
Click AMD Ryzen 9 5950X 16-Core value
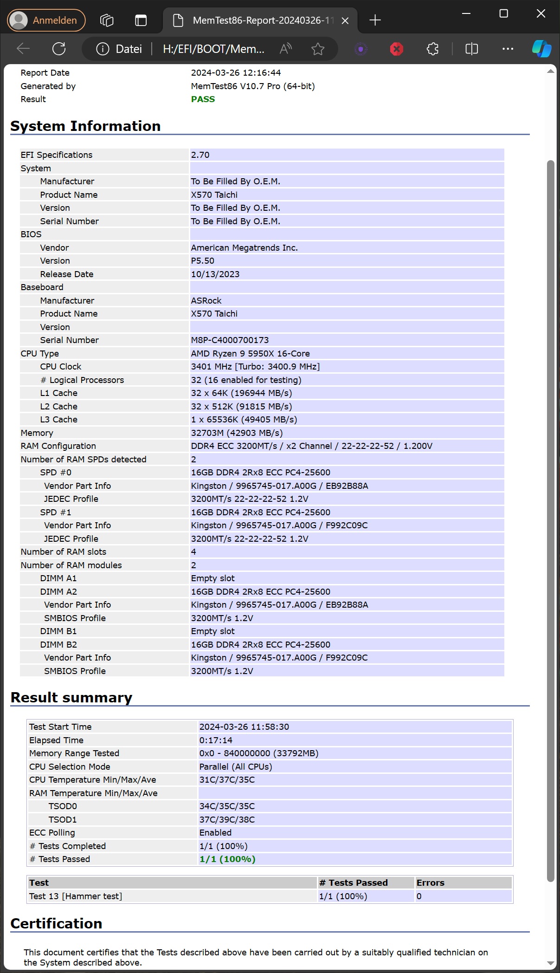[250, 354]
